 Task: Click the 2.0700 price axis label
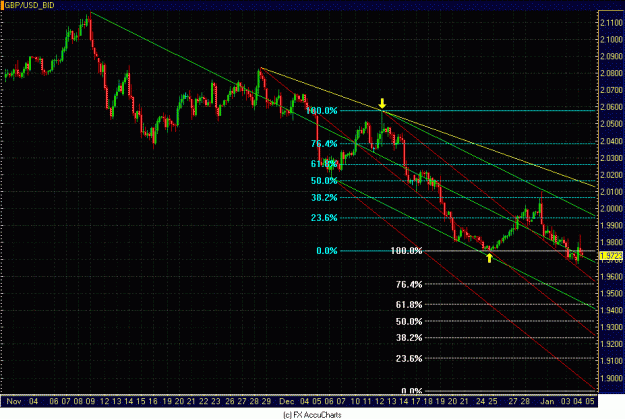click(611, 90)
